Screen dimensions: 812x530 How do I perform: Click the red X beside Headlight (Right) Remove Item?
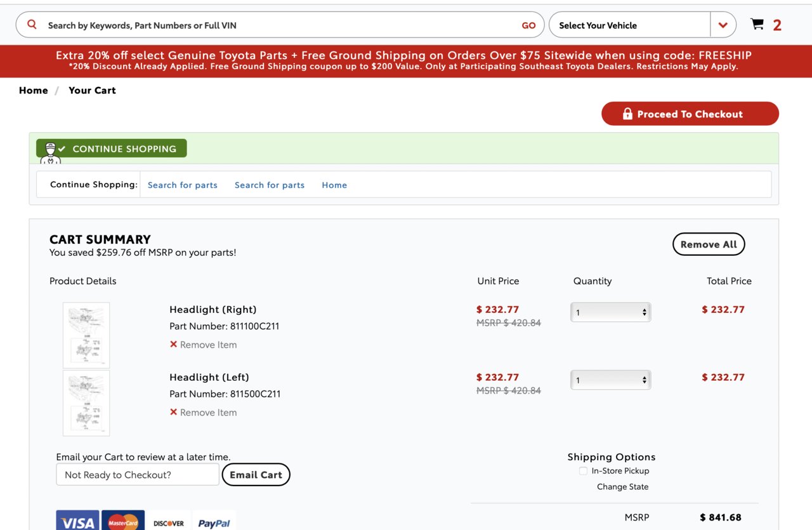[x=173, y=345]
